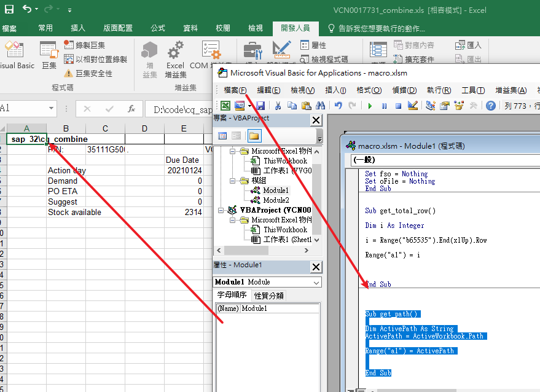540x392 pixels.
Task: Switch to 字母順序 properties tab
Action: point(232,295)
